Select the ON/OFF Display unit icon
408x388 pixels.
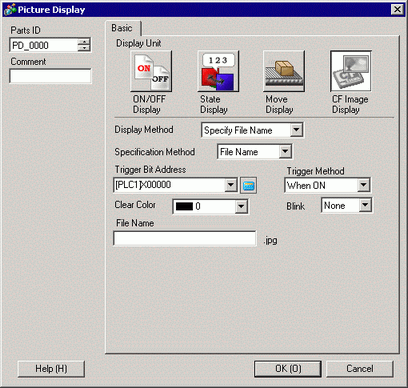[x=151, y=71]
